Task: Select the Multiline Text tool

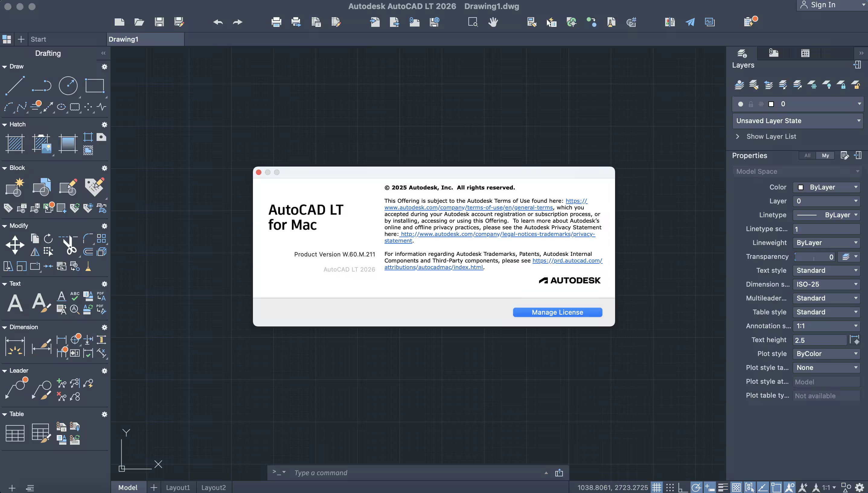Action: point(15,303)
